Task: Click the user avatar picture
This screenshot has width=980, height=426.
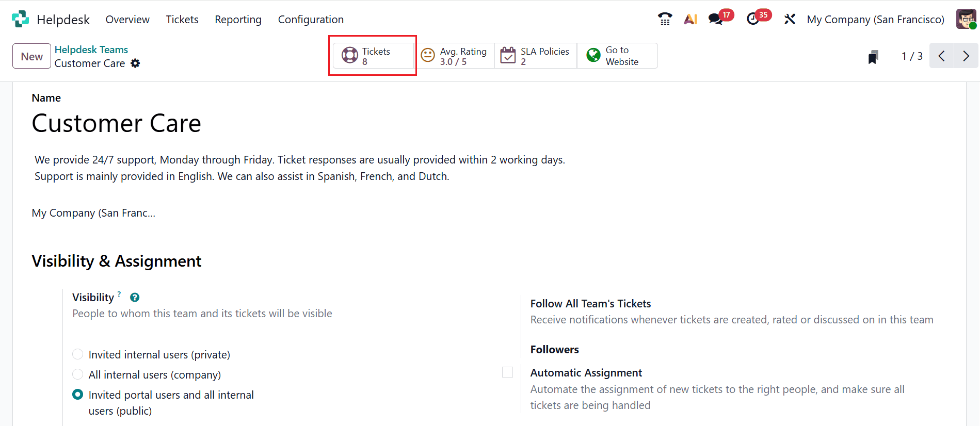Action: pyautogui.click(x=966, y=19)
